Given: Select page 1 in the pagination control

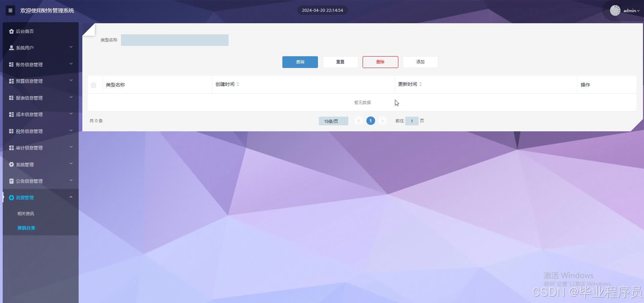Looking at the screenshot, I should (370, 121).
